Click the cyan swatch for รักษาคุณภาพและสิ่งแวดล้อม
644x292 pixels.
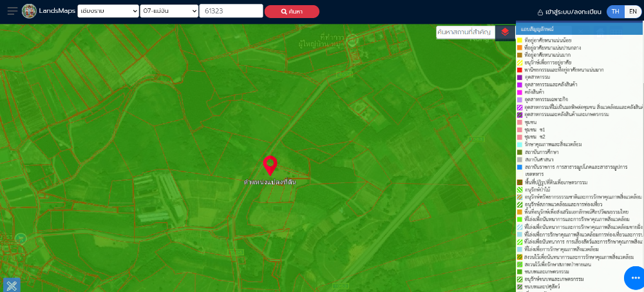[x=519, y=145]
